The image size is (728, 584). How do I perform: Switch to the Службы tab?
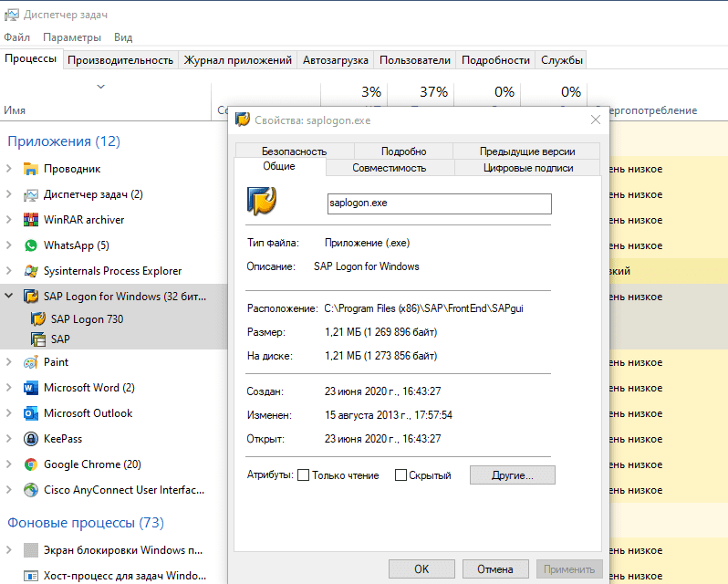coord(562,60)
